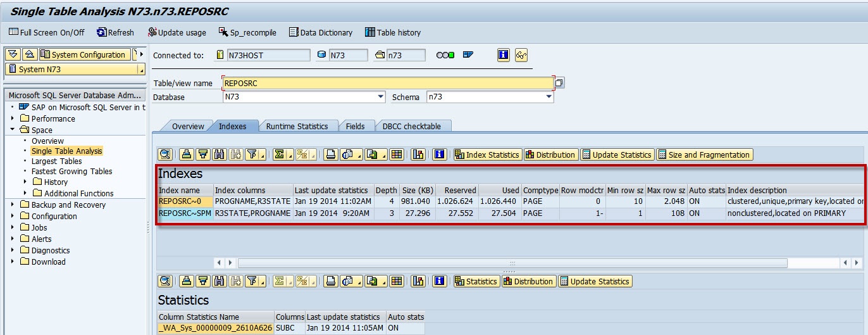Click the Set Filter funnel icon in Statistics toolbar

tap(253, 281)
